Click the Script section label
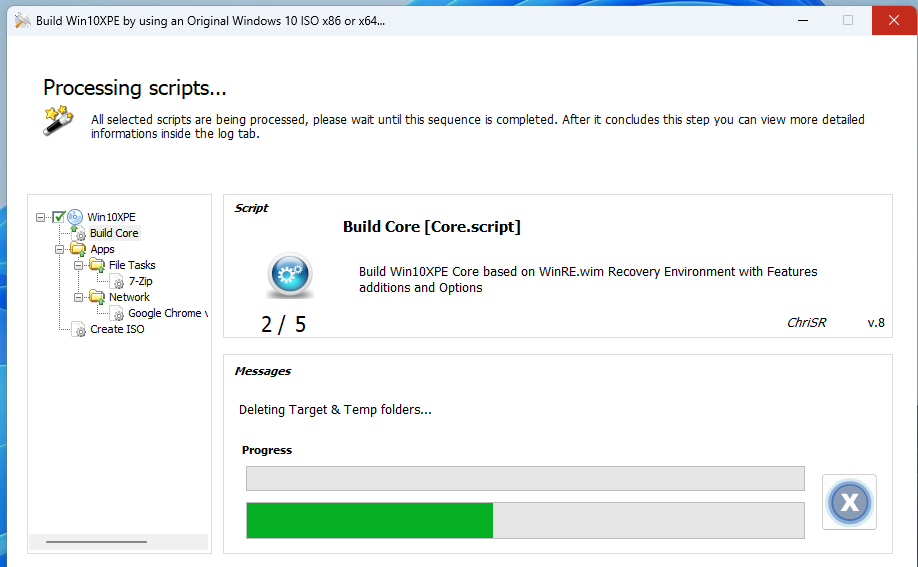Viewport: 918px width, 567px height. click(251, 208)
